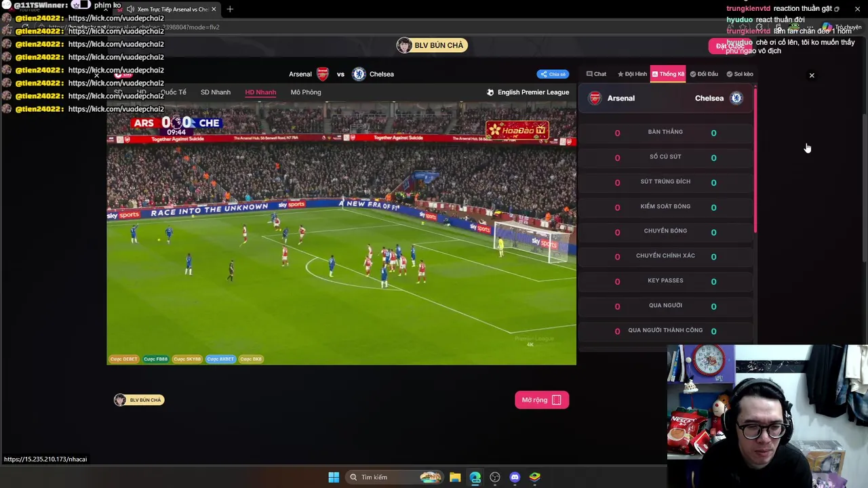
Task: Click the match video player
Action: click(x=341, y=233)
